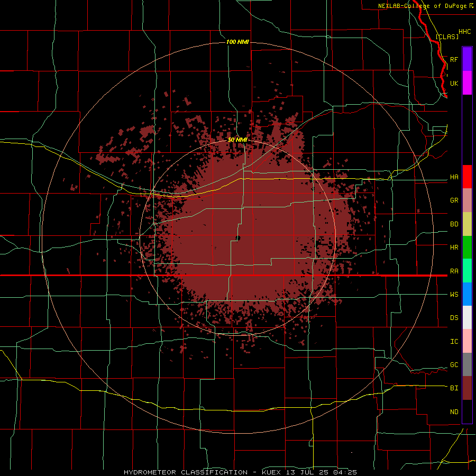This screenshot has width=476, height=476.
Task: Click the DS legend label
Action: 454,317
